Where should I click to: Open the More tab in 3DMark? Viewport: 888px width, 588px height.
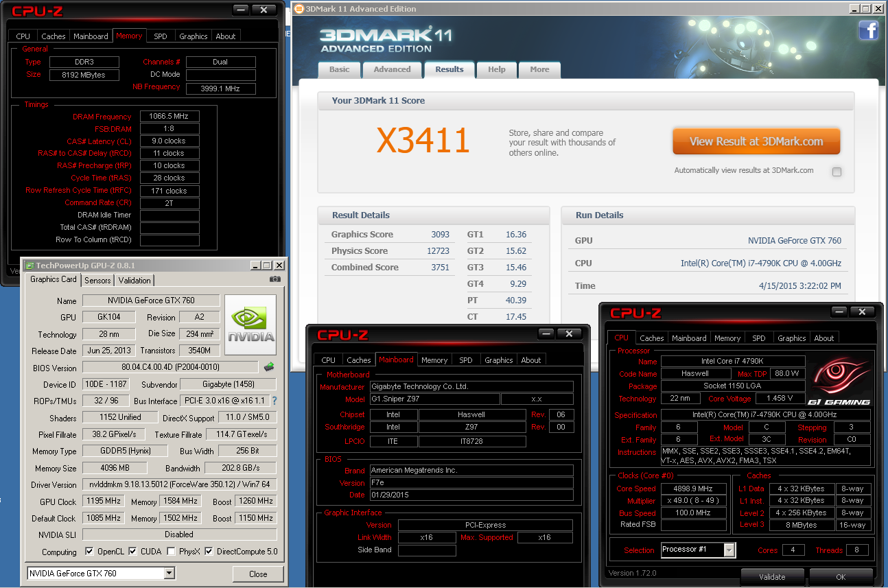[539, 69]
